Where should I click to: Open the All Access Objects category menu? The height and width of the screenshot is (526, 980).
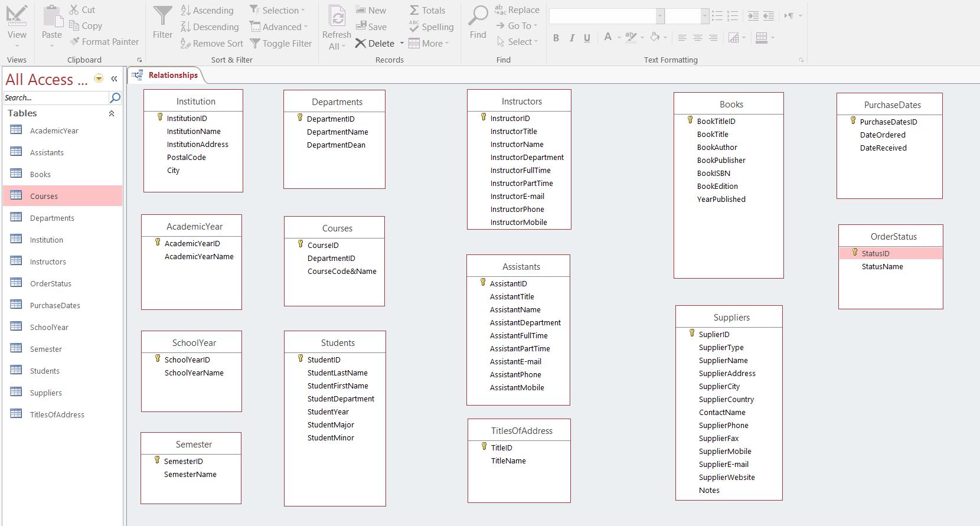point(99,79)
